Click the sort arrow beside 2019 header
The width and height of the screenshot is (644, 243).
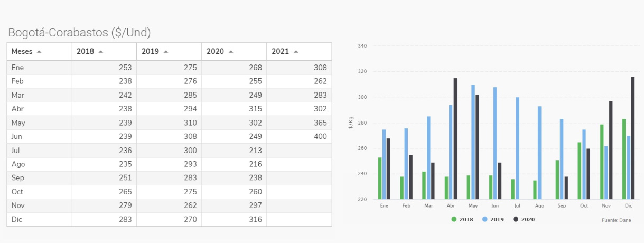pos(166,52)
